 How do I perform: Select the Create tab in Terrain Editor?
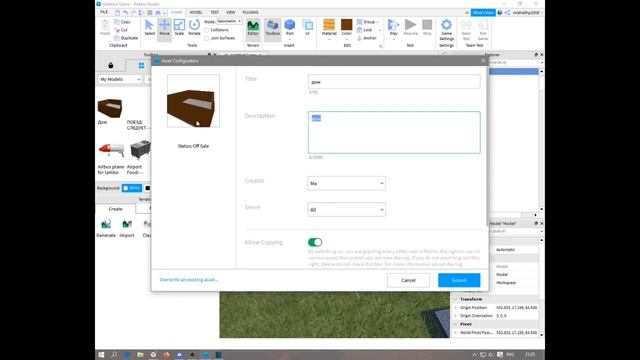pos(116,209)
